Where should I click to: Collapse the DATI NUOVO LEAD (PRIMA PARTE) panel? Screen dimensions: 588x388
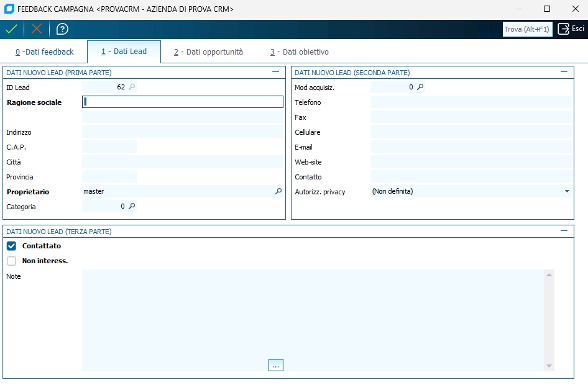pyautogui.click(x=275, y=72)
